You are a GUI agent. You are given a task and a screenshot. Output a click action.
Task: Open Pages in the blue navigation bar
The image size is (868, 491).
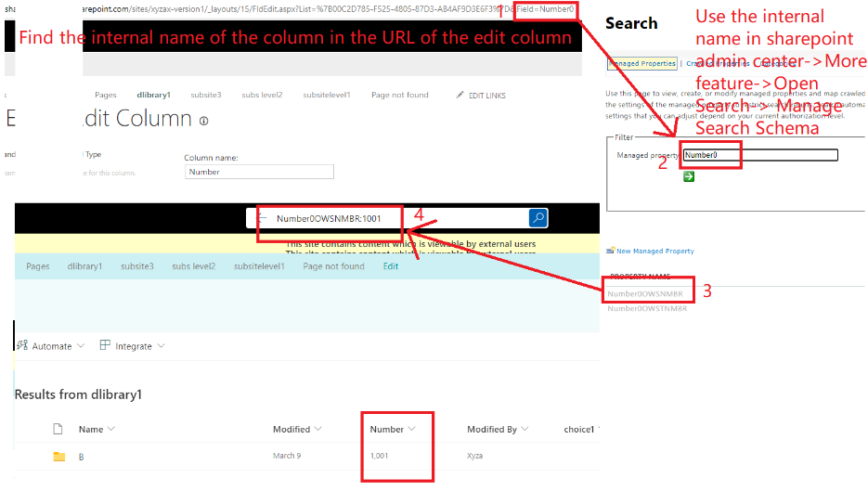pos(38,266)
